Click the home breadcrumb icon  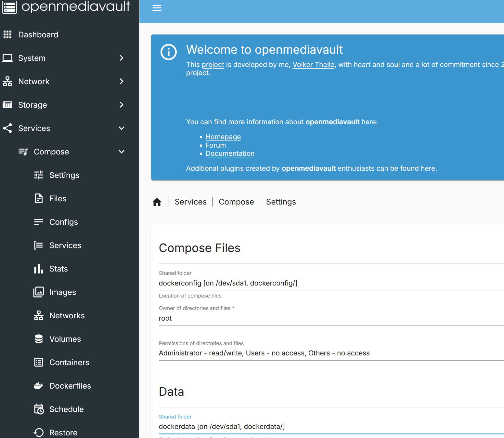click(157, 202)
